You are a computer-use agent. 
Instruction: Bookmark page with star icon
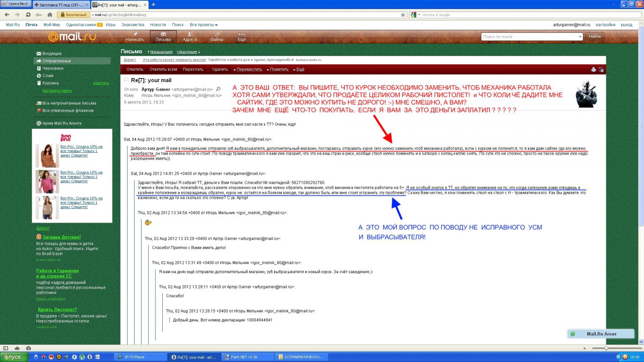pyautogui.click(x=403, y=15)
